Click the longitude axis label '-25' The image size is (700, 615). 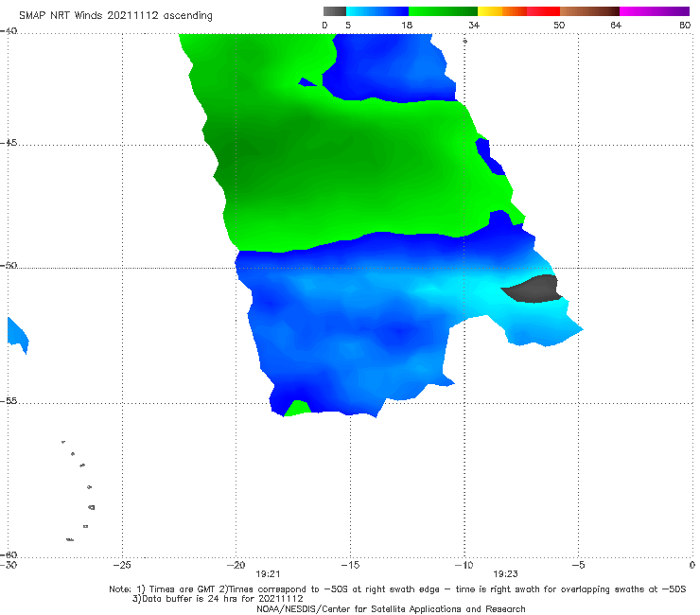click(x=122, y=565)
